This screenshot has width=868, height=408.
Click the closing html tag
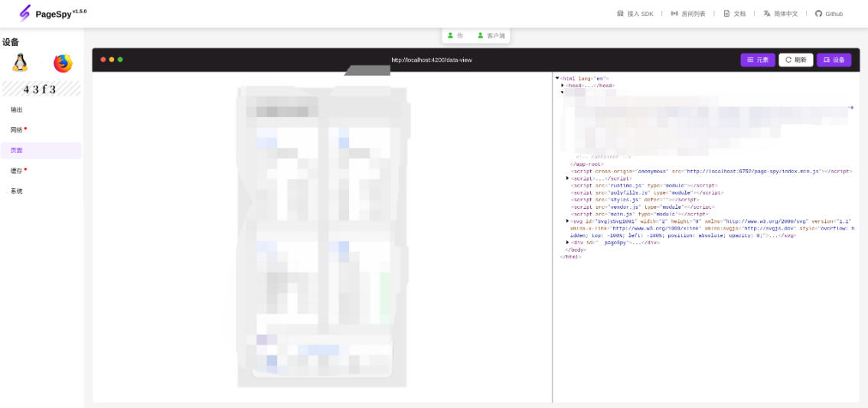[571, 257]
